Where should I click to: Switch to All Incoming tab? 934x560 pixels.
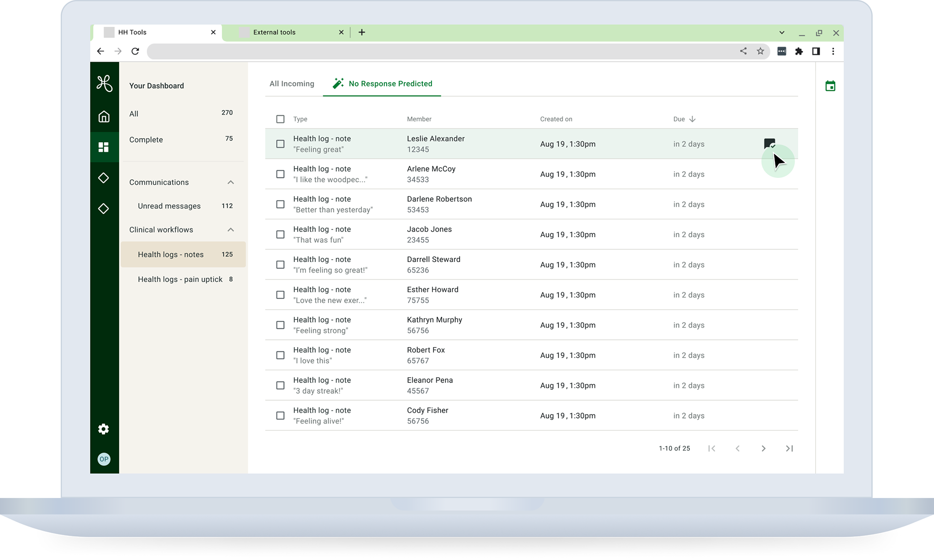pos(292,84)
